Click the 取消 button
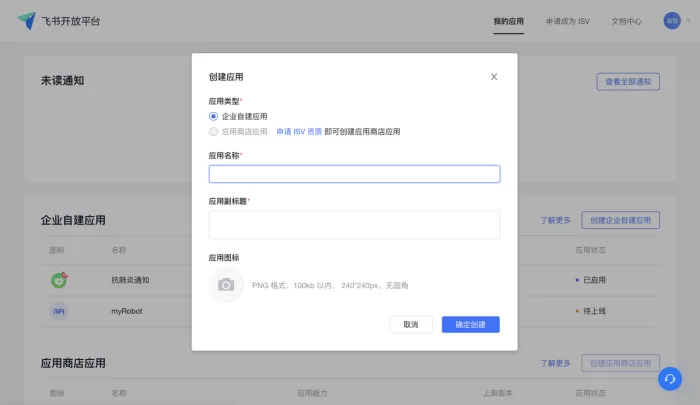This screenshot has width=700, height=405. click(411, 325)
